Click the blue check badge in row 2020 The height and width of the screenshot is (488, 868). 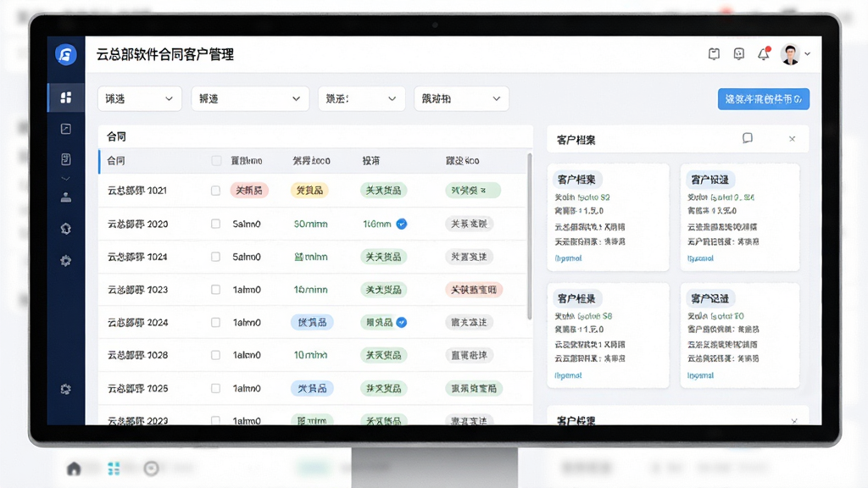[402, 224]
